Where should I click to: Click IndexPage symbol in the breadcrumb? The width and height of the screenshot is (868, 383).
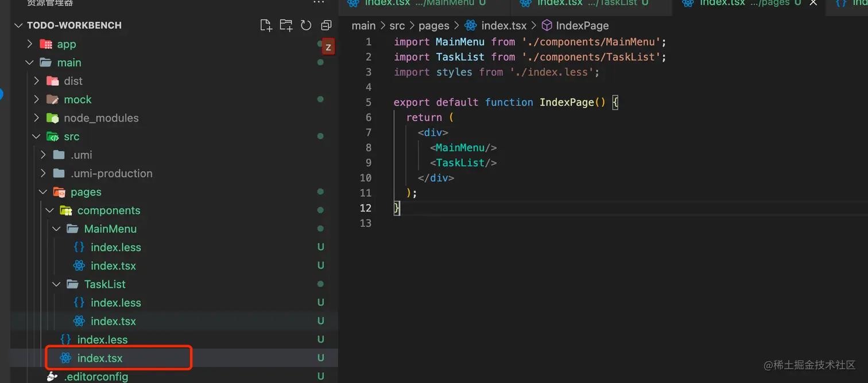pos(583,26)
